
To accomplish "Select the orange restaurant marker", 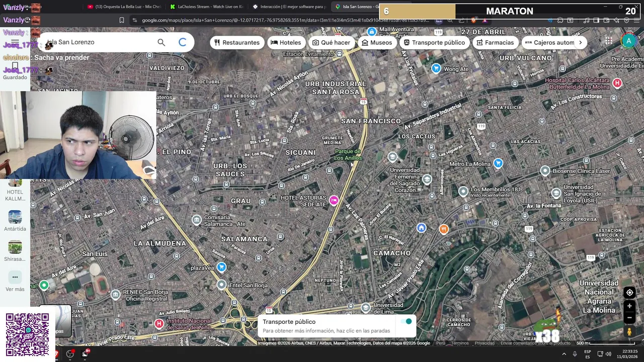I will 443,229.
